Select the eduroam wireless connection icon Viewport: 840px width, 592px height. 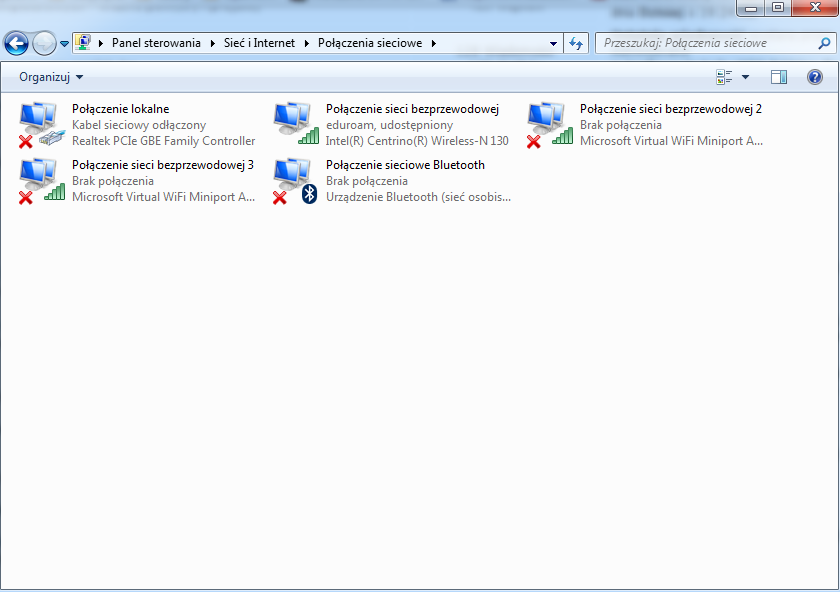(294, 125)
